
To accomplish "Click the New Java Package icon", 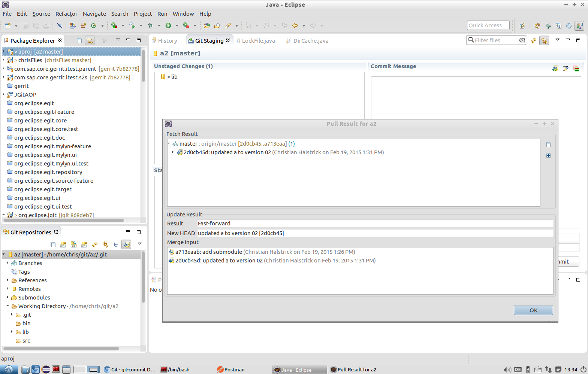I will [83, 25].
